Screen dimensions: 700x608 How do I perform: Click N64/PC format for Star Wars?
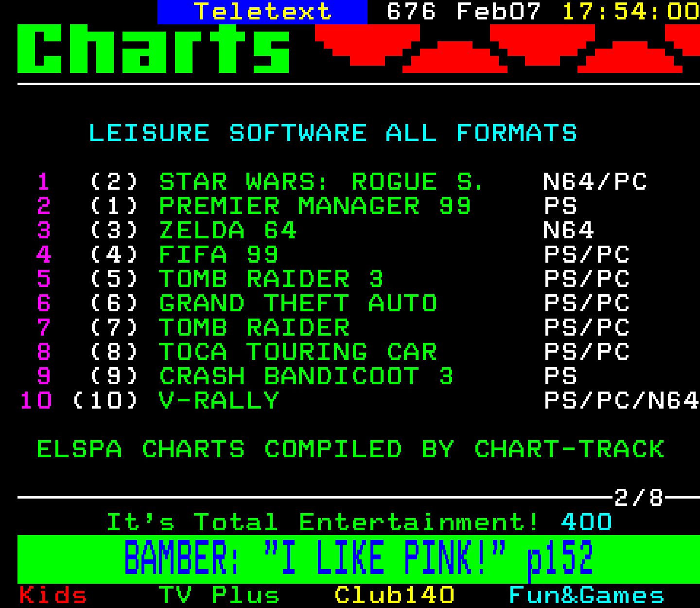tap(595, 182)
